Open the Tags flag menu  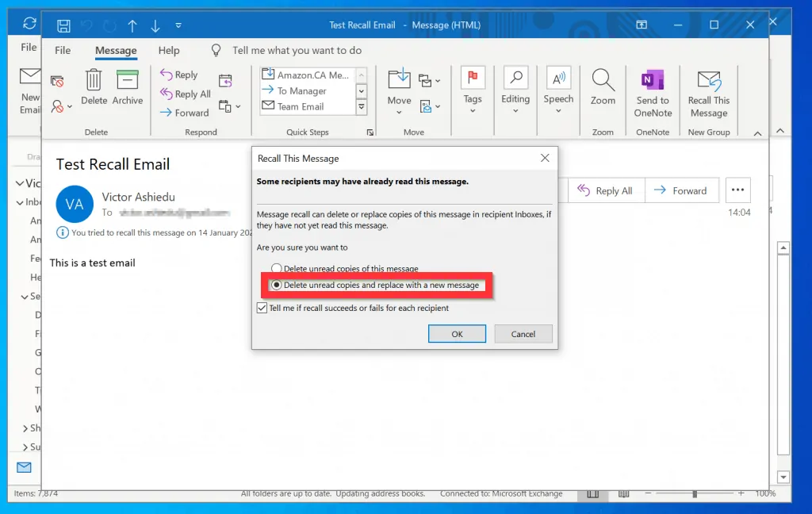pyautogui.click(x=473, y=90)
